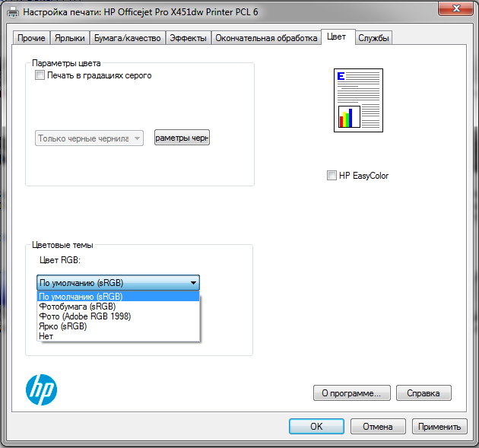Open Окончательная обработка tab
This screenshot has height=448, width=479.
coord(266,38)
